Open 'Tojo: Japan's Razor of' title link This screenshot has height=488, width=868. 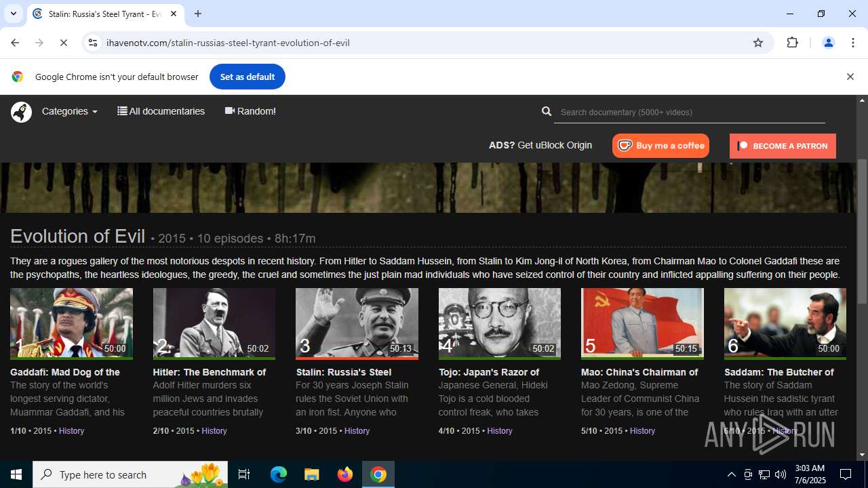[489, 372]
